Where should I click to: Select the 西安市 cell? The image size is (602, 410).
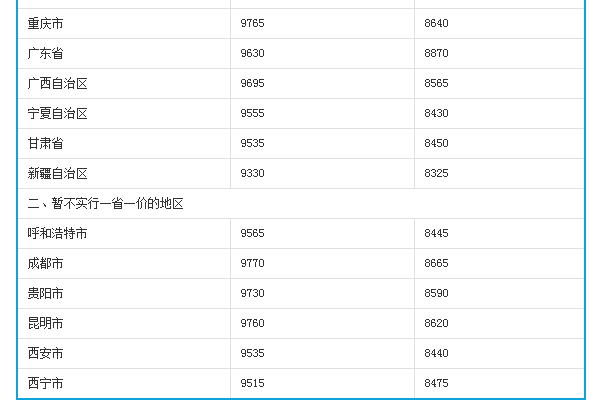45,353
